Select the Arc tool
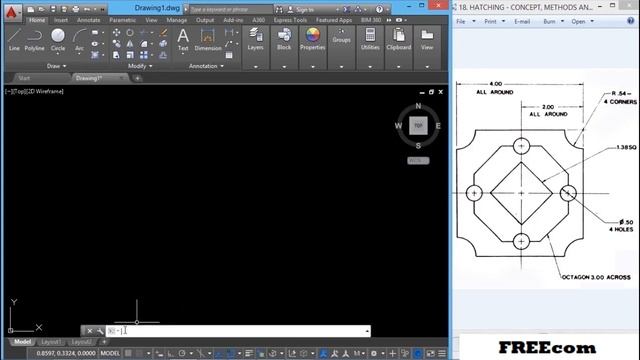The image size is (640, 360). [x=79, y=40]
